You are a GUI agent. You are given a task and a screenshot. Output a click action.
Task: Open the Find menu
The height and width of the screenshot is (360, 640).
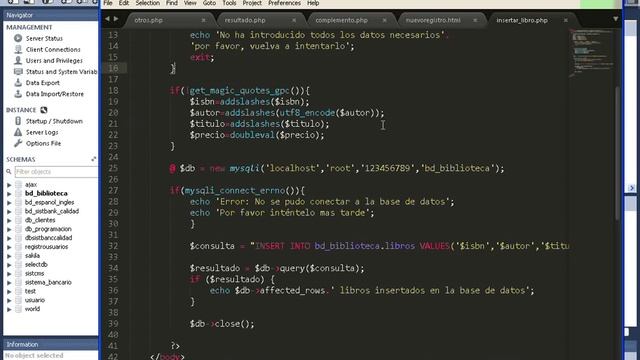tap(171, 3)
